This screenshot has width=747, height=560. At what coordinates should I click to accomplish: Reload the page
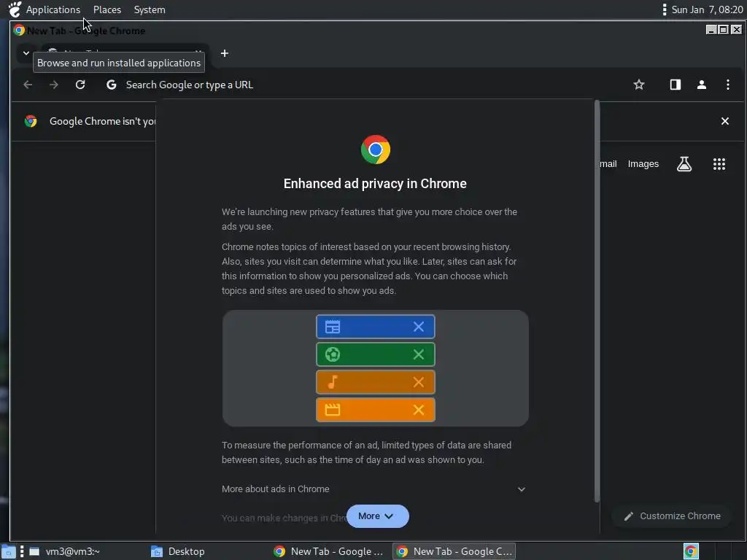click(80, 85)
